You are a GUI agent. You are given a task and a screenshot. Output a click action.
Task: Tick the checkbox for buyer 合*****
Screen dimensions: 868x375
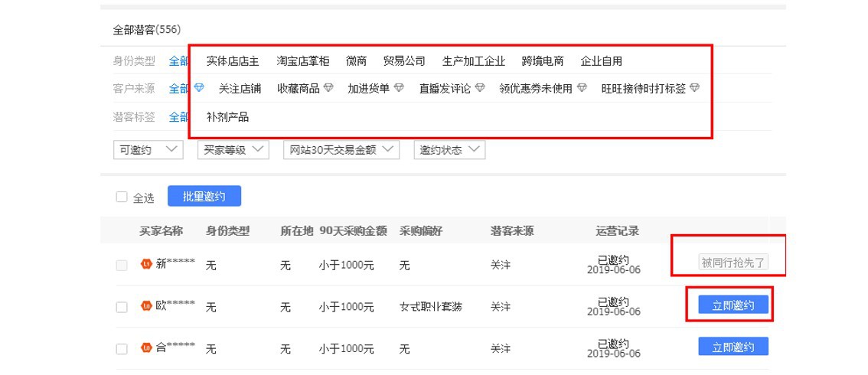click(122, 349)
